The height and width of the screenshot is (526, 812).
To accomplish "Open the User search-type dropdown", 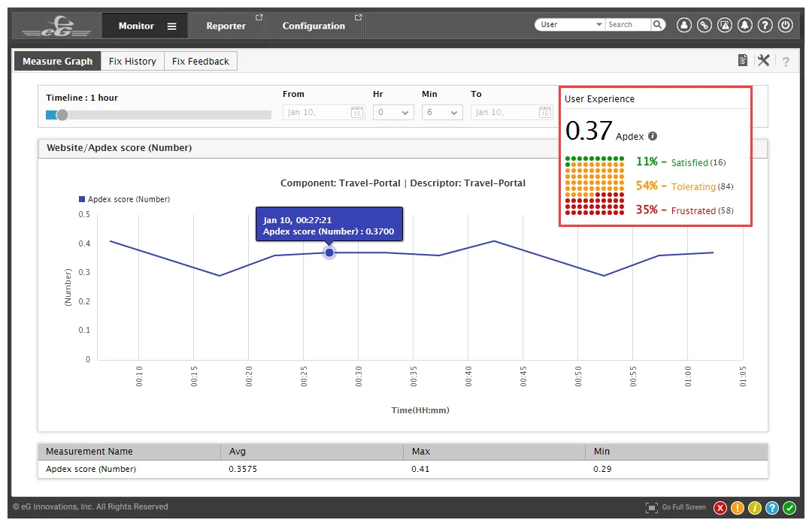I will coord(570,24).
